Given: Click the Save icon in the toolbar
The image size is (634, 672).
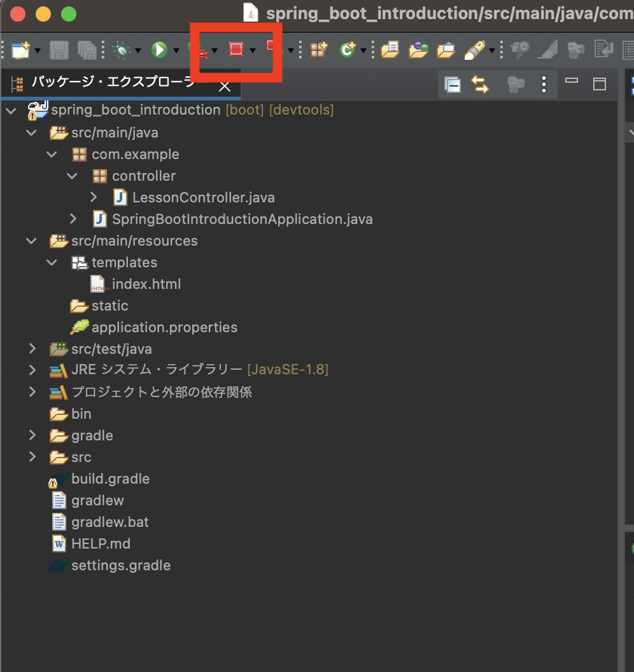Looking at the screenshot, I should tap(59, 50).
